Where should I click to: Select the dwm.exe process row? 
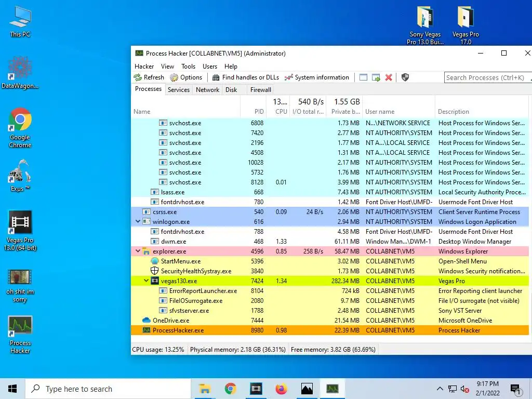coord(330,241)
